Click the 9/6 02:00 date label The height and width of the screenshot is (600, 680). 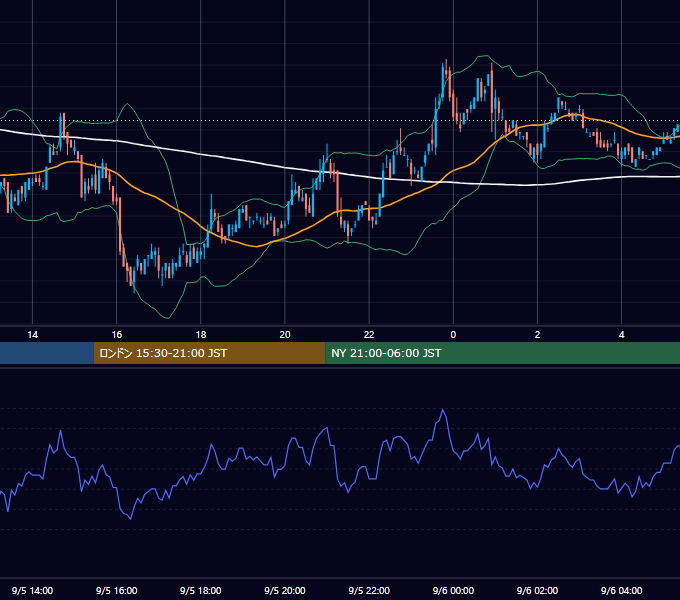pyautogui.click(x=537, y=590)
